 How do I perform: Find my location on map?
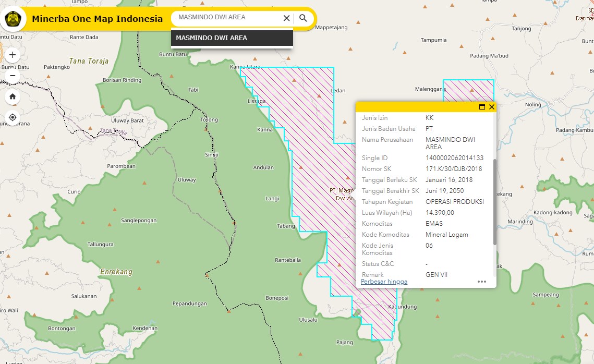coord(13,117)
